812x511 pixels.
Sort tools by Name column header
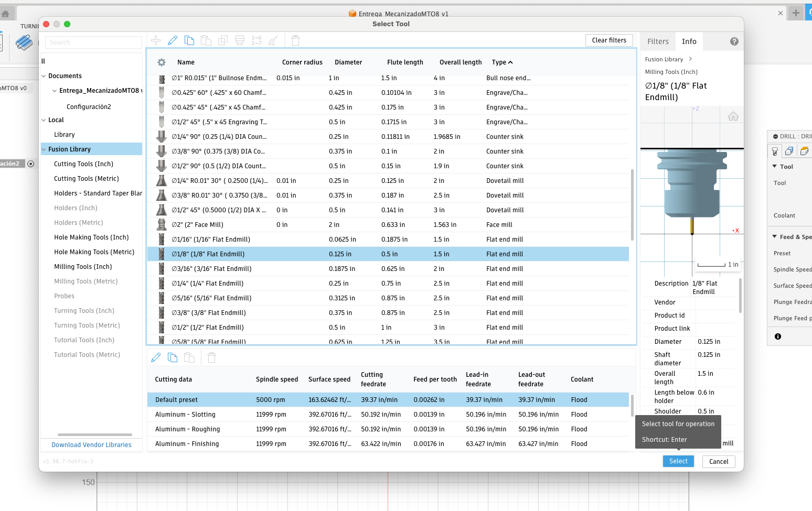(x=186, y=62)
